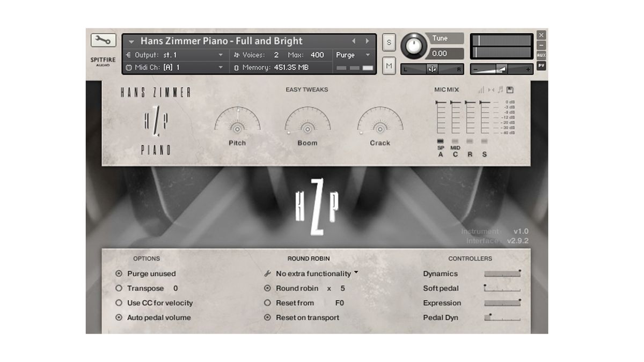Enable Reset on transport

(x=267, y=317)
